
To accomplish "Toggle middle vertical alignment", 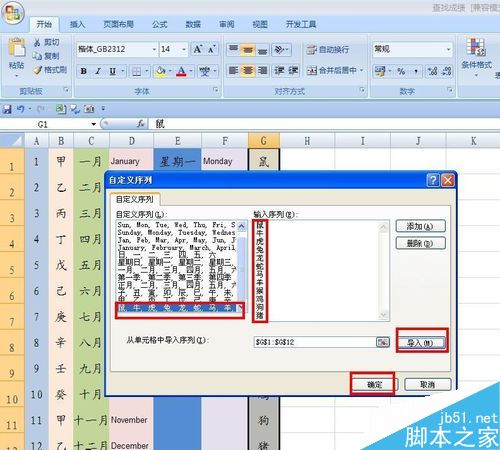I will [x=248, y=50].
